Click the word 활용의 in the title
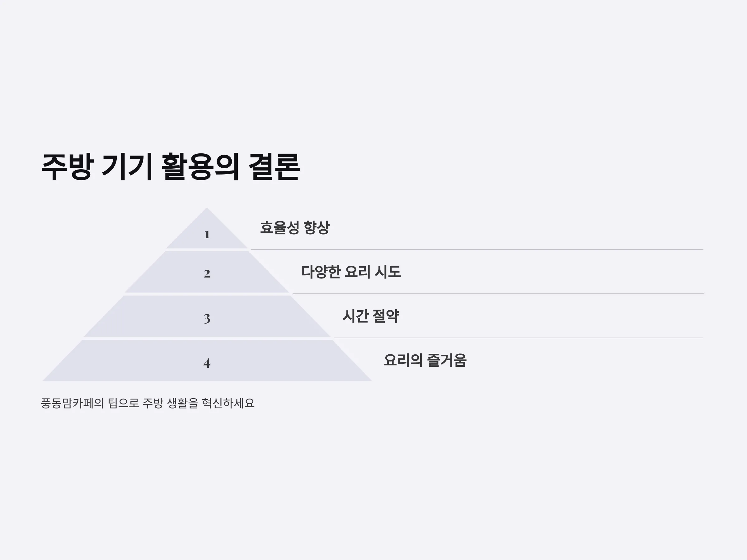747x560 pixels. pyautogui.click(x=200, y=167)
